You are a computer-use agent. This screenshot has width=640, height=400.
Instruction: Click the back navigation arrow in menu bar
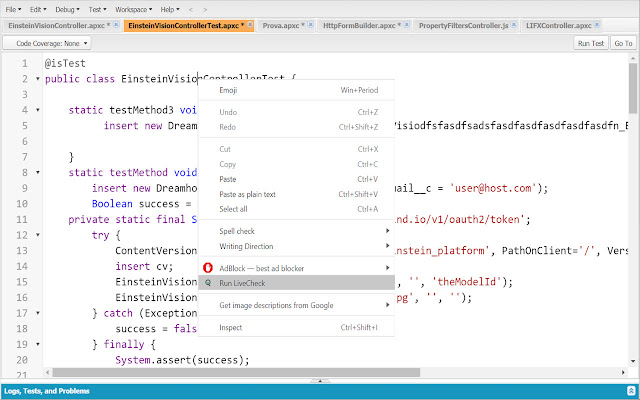[x=192, y=8]
